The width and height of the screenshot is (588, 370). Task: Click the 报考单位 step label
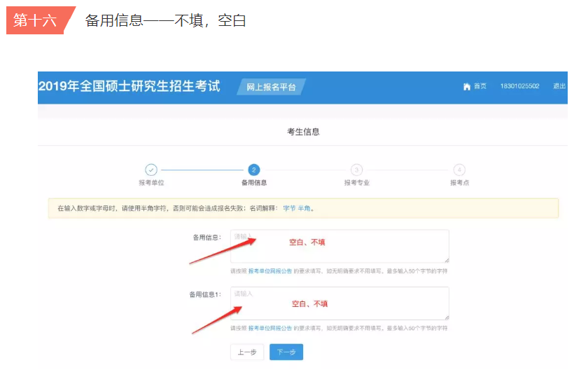click(150, 183)
